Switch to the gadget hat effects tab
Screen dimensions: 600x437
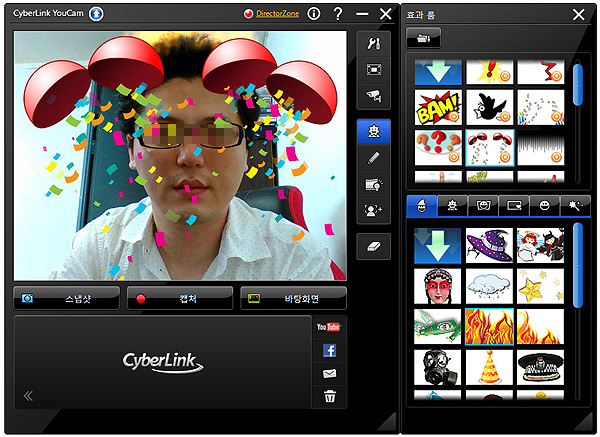pyautogui.click(x=421, y=206)
